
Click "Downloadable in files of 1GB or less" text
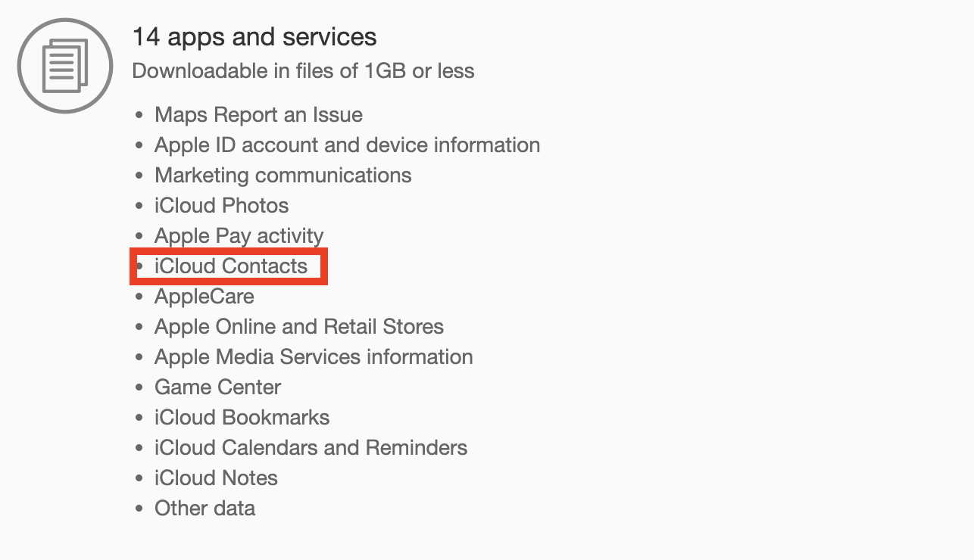(x=303, y=71)
